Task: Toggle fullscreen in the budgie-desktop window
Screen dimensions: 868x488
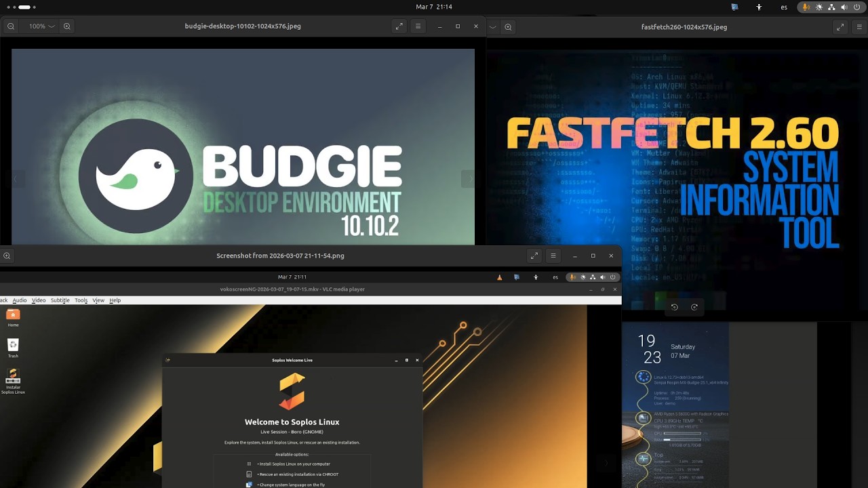Action: pos(399,26)
